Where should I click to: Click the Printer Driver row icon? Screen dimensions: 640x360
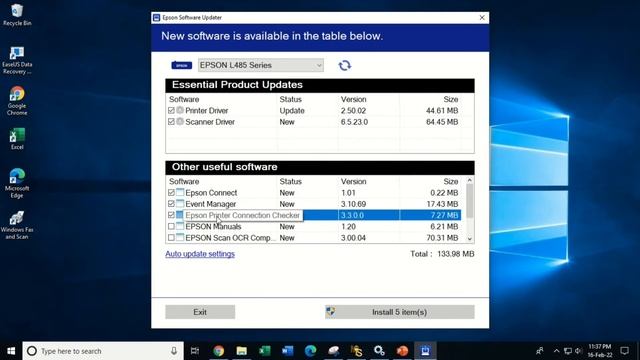(x=180, y=110)
